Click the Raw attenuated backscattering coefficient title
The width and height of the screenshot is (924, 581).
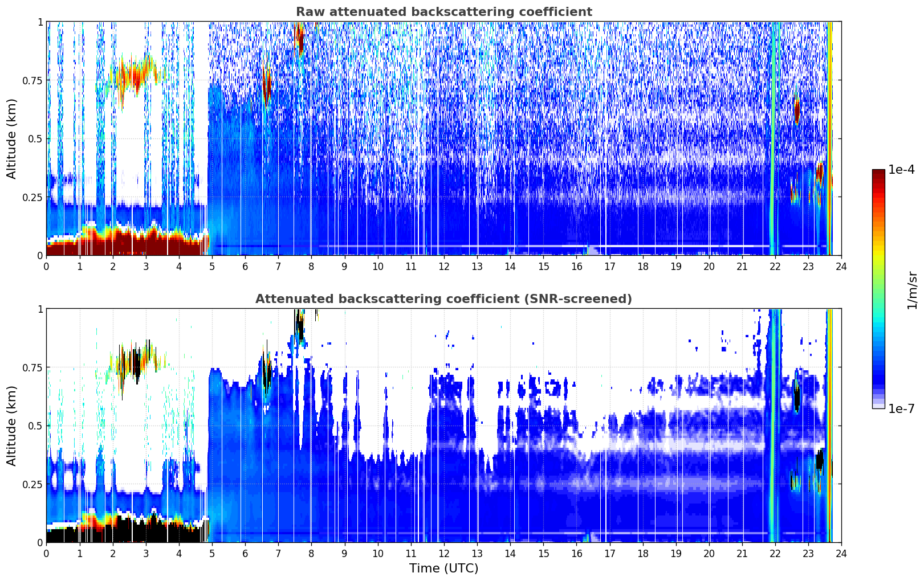point(443,12)
